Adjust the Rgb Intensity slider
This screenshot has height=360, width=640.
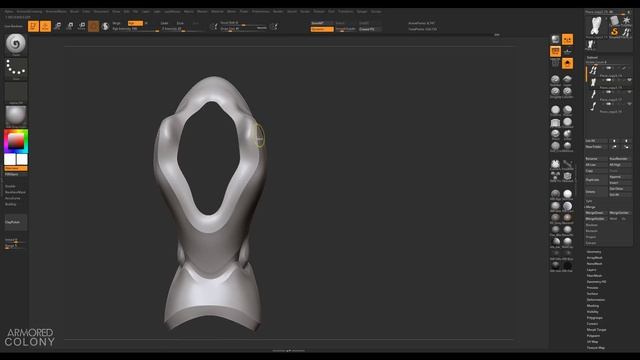pyautogui.click(x=135, y=29)
